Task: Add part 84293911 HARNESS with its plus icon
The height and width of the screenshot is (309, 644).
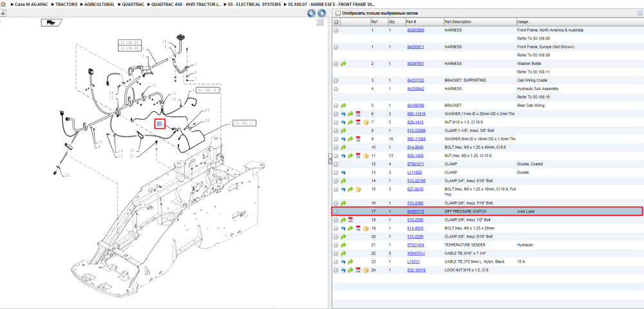Action: click(x=336, y=47)
